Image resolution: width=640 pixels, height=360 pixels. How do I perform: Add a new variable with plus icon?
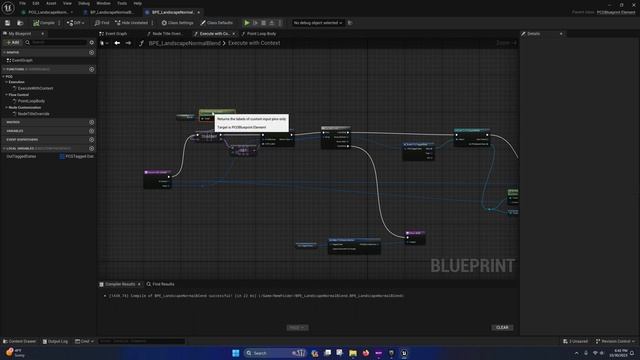coord(91,131)
